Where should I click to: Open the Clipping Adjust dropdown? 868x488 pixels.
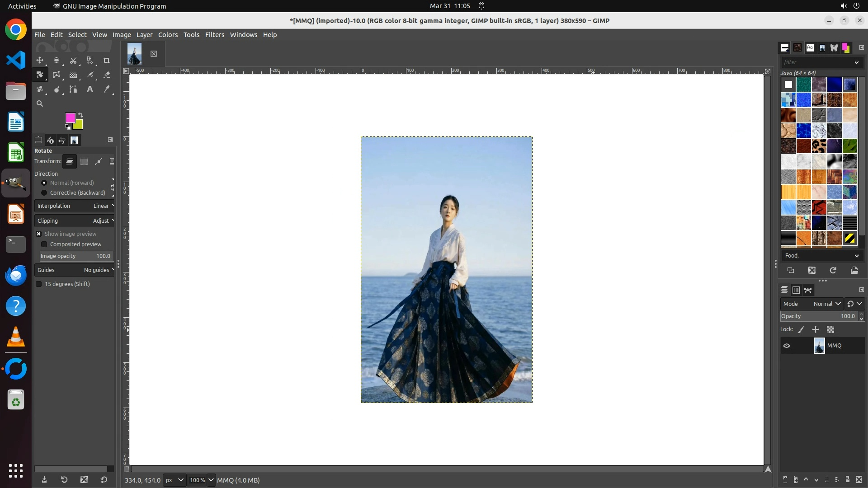(x=75, y=221)
